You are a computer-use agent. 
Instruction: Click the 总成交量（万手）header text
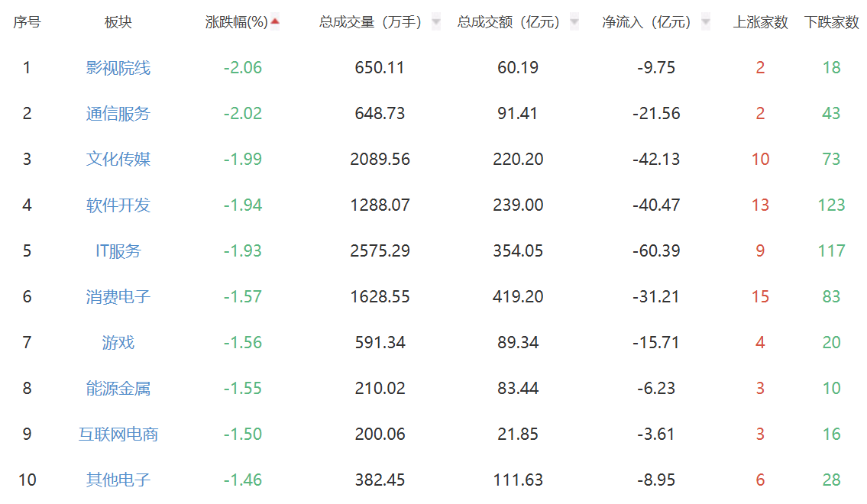[370, 23]
